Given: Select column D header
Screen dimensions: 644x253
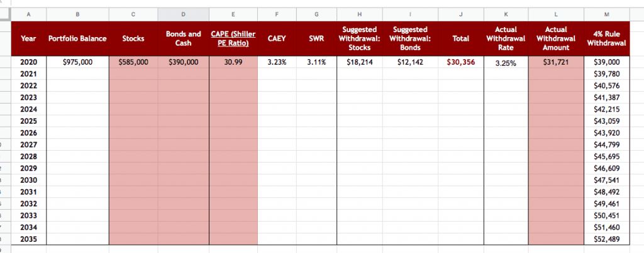Looking at the screenshot, I should (183, 13).
